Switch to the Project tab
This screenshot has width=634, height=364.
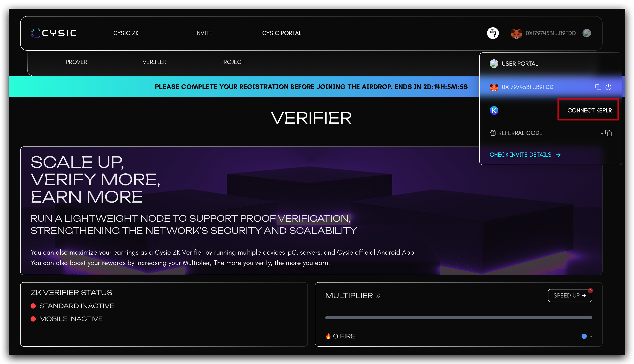point(232,62)
